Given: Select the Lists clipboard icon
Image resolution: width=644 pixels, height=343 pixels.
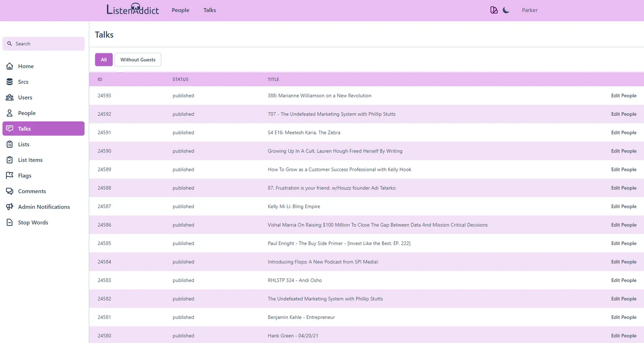Looking at the screenshot, I should point(9,144).
